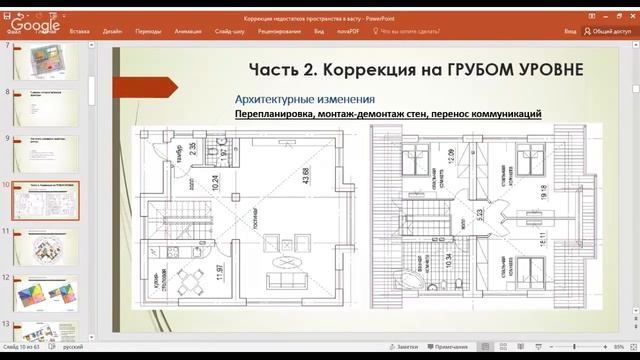Open the Вид ribbon tab
Screen dimensions: 640x360
[319, 31]
